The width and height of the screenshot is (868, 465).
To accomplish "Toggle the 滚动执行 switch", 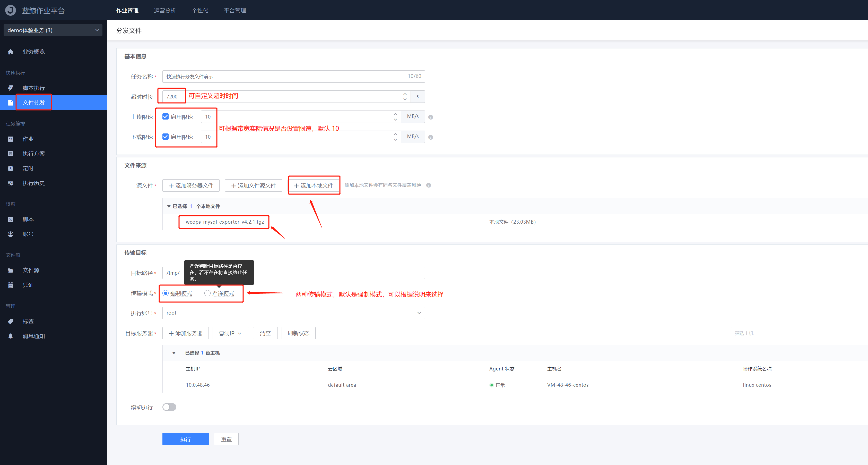I will click(x=169, y=407).
